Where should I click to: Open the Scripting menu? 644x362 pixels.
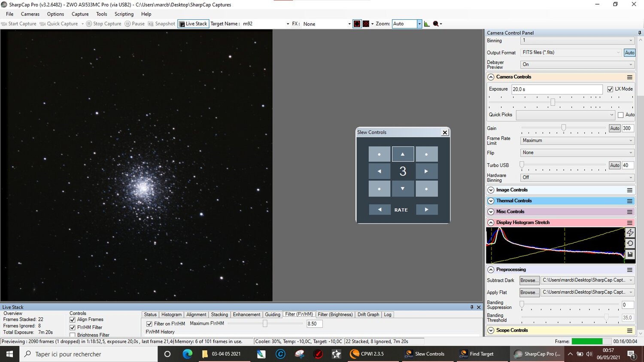point(124,14)
